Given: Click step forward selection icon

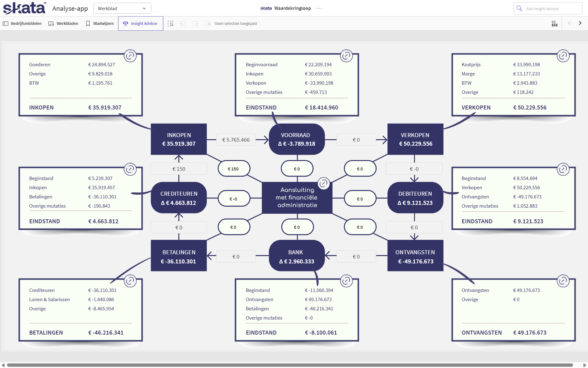Looking at the screenshot, I should coord(195,24).
